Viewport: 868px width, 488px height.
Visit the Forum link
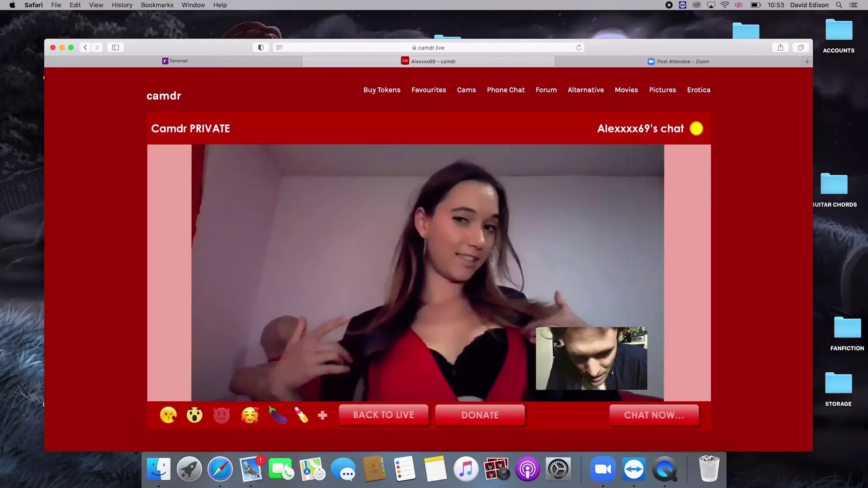click(546, 90)
